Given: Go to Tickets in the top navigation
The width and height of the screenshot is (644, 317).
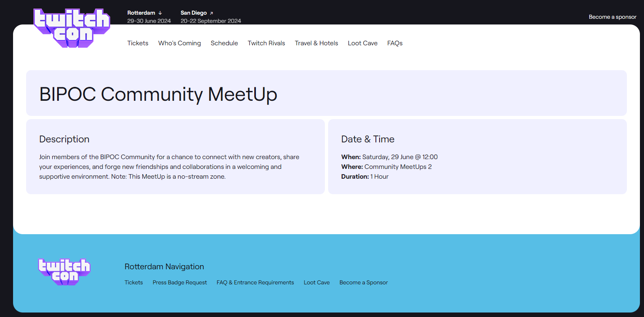Looking at the screenshot, I should [138, 43].
